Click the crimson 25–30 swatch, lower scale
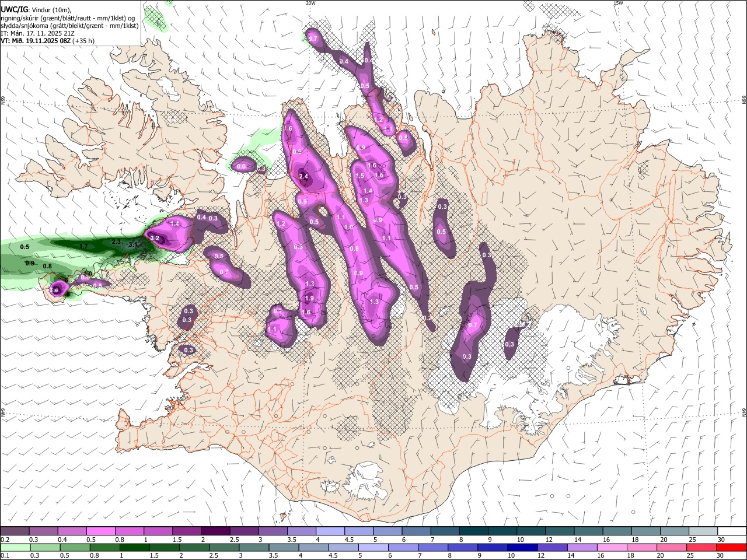The height and width of the screenshot is (560, 747). (x=701, y=547)
